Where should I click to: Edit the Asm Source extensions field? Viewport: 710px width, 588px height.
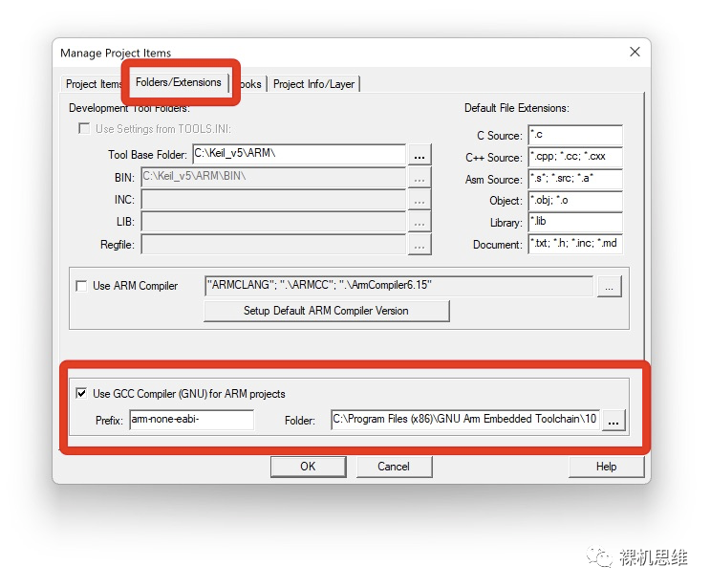[575, 179]
